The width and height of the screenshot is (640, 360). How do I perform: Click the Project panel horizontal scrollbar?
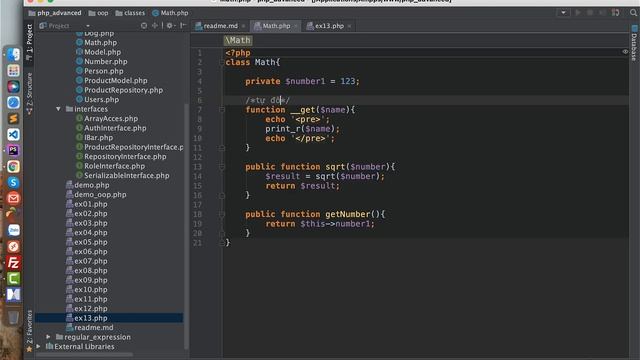[84, 354]
